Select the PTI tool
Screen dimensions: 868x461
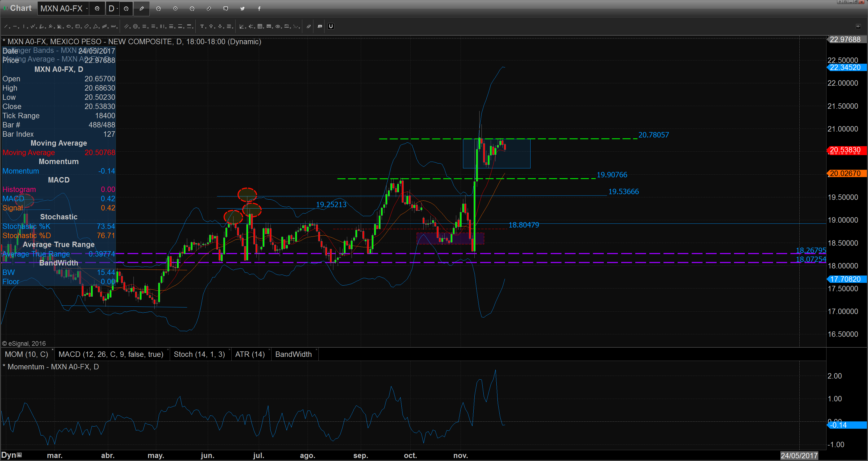click(x=286, y=26)
